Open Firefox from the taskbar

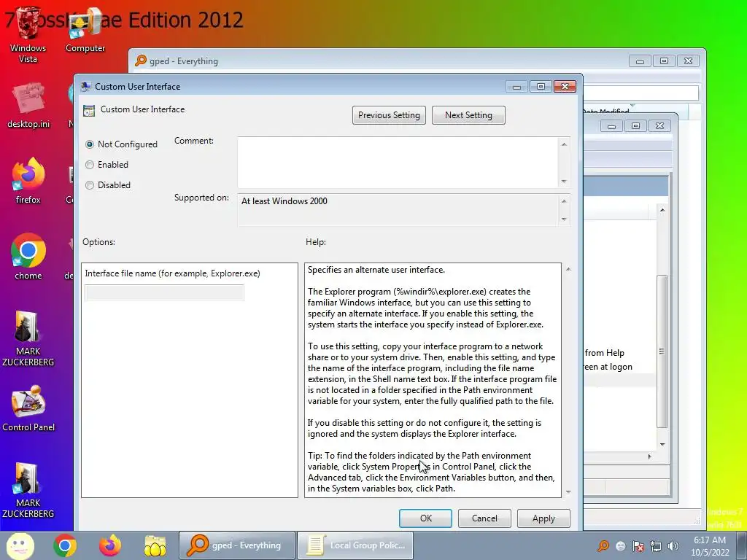[110, 545]
